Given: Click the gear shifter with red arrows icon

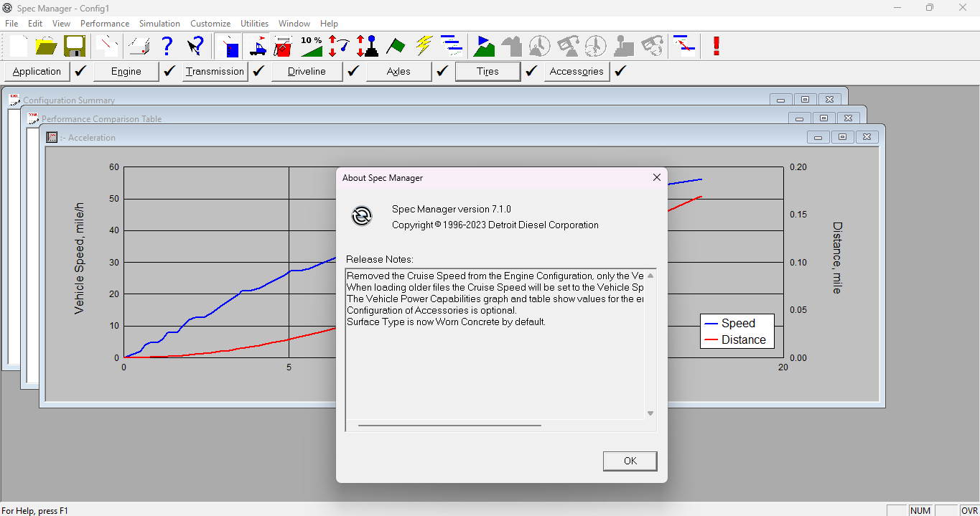Looking at the screenshot, I should [x=367, y=47].
